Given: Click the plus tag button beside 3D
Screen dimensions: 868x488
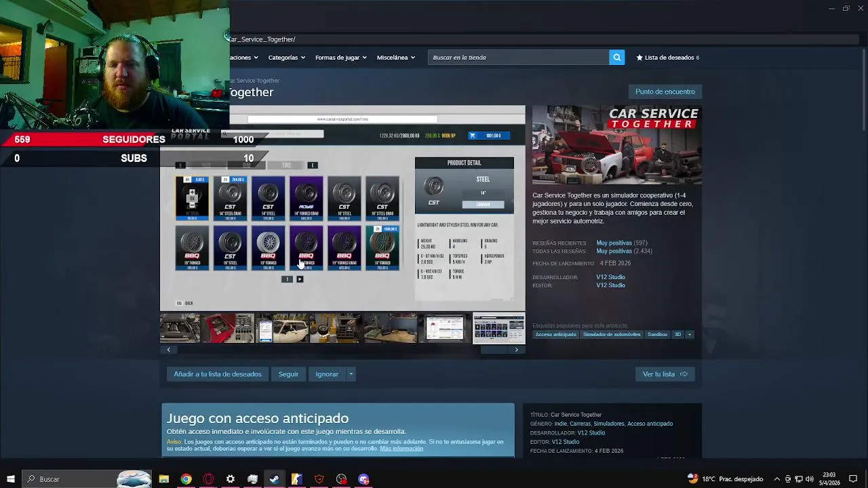Looking at the screenshot, I should (x=689, y=334).
